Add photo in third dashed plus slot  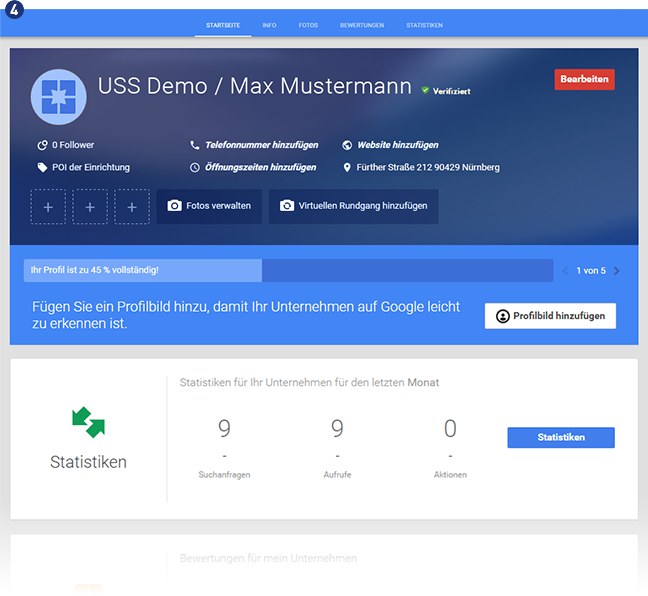(x=132, y=207)
